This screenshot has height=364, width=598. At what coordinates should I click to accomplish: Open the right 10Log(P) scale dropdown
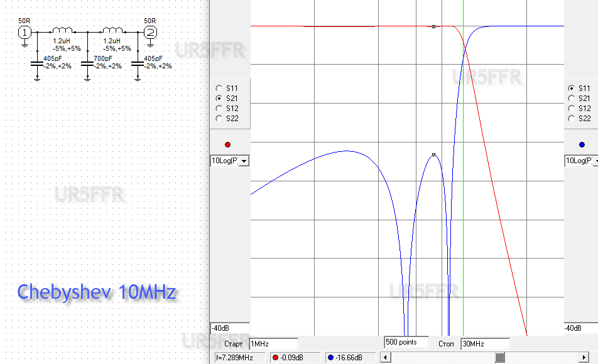pos(594,161)
